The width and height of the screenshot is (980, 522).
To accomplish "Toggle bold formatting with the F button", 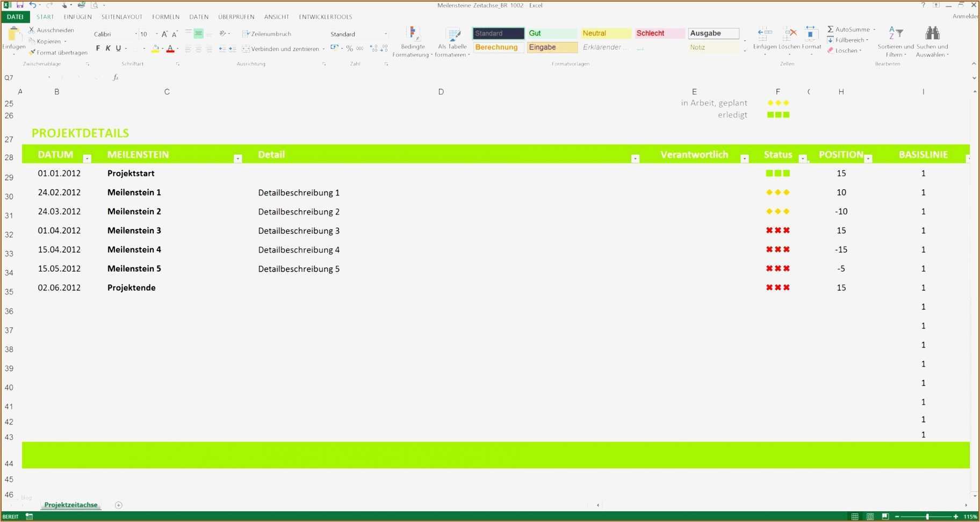I will [x=98, y=48].
